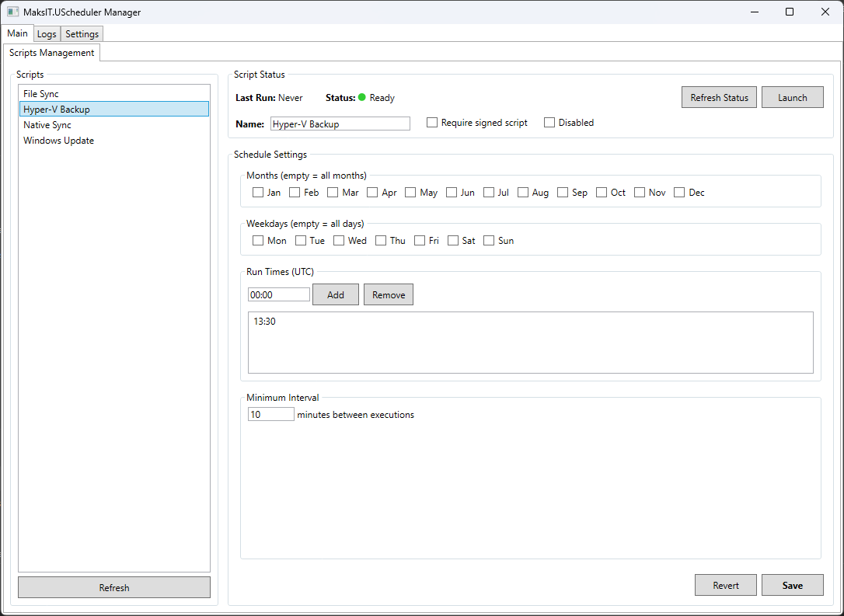Tick the Disabled checkbox
This screenshot has width=844, height=616.
549,123
